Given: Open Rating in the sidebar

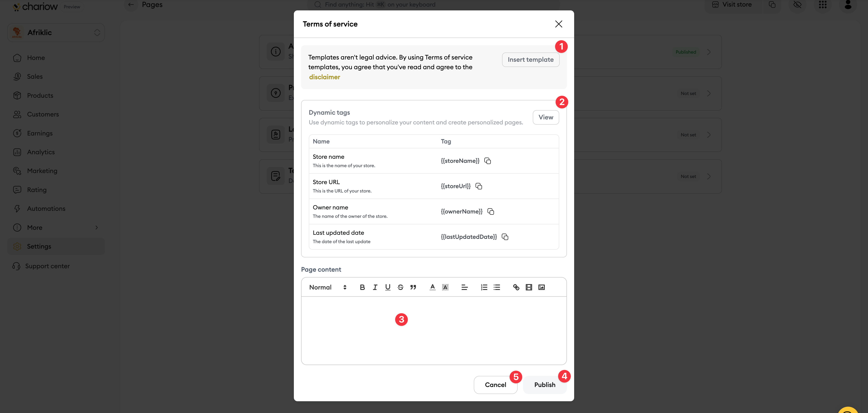Looking at the screenshot, I should point(56,190).
